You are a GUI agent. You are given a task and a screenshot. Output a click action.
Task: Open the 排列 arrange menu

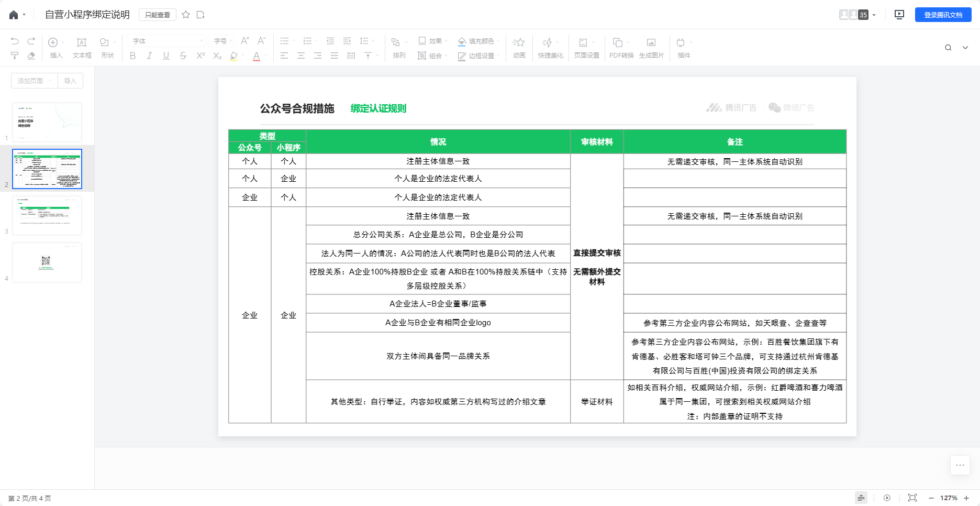[x=399, y=48]
